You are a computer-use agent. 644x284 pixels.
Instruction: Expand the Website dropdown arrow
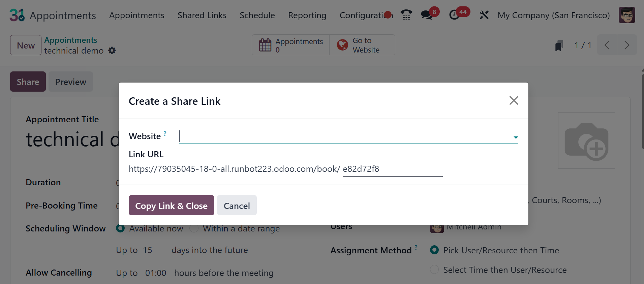516,137
